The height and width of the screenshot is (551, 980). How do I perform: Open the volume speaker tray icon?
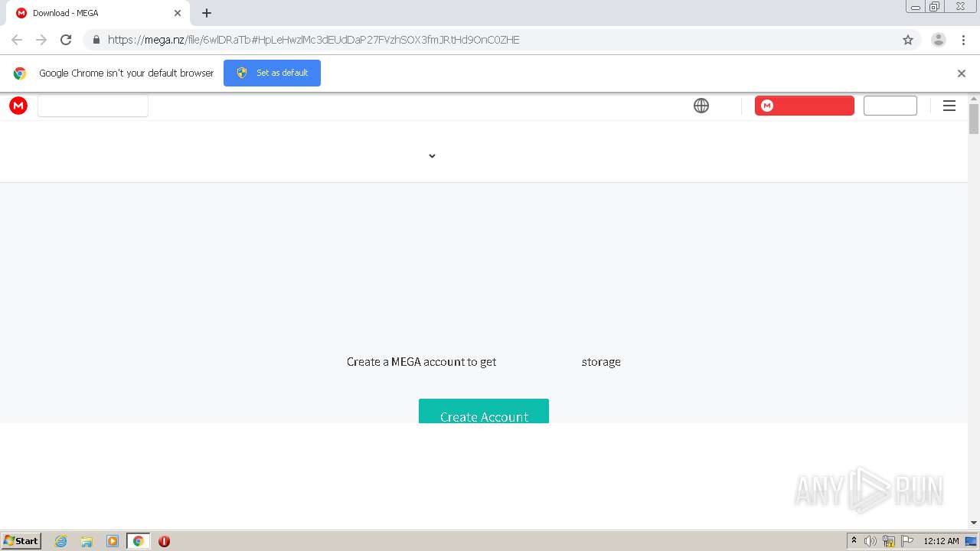click(x=871, y=541)
